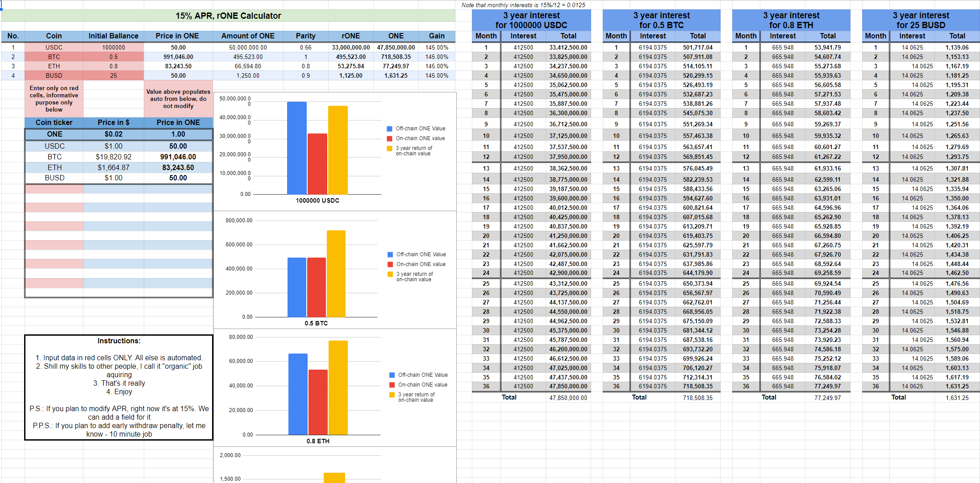980x483 pixels.
Task: Click the 'Gain' column header
Action: (x=437, y=36)
